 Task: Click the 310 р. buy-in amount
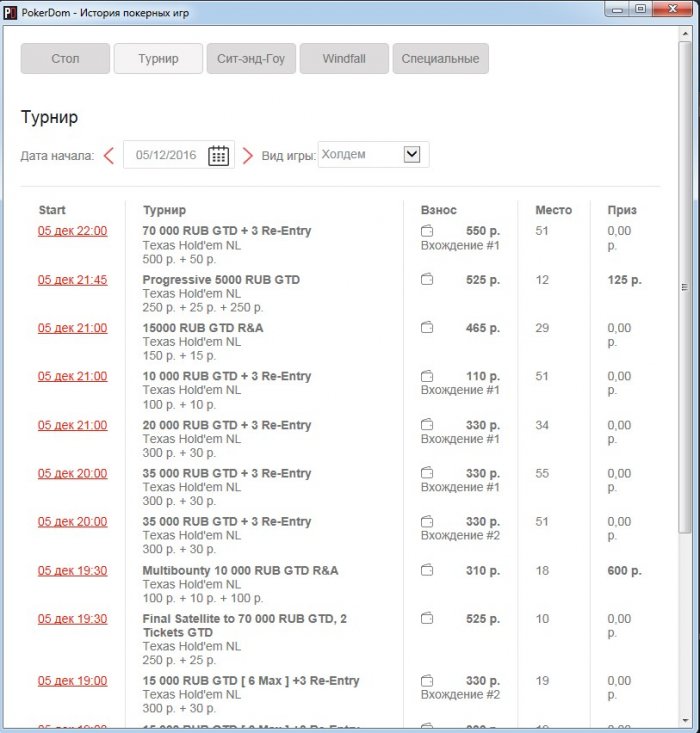483,570
